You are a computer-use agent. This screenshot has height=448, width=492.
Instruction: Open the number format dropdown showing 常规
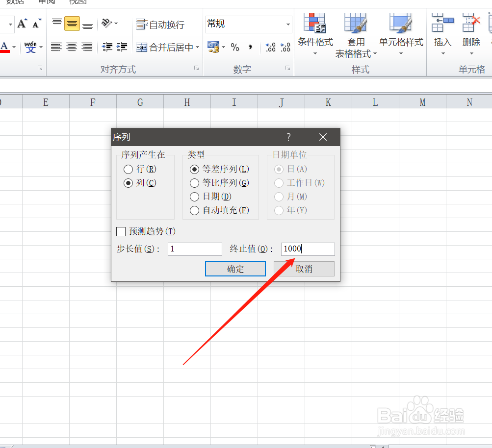(288, 25)
